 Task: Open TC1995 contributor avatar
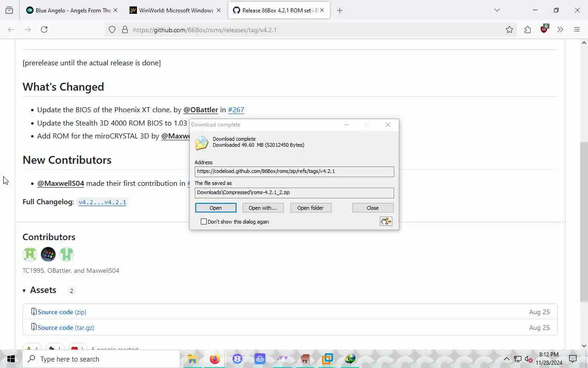coord(30,254)
